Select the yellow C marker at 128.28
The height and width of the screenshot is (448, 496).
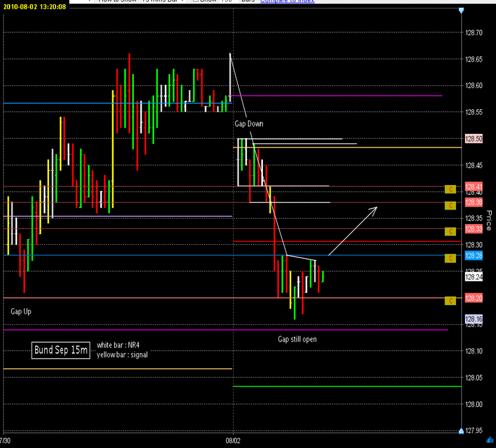point(450,258)
